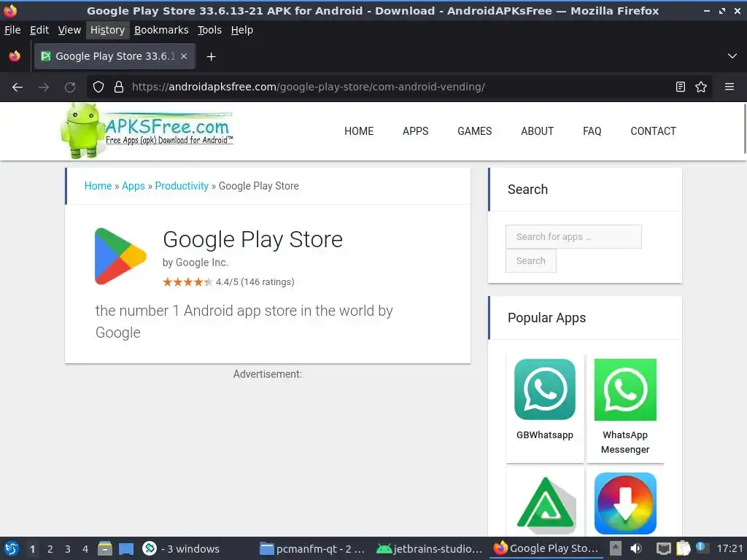Click the Firefox View icon

(x=15, y=56)
